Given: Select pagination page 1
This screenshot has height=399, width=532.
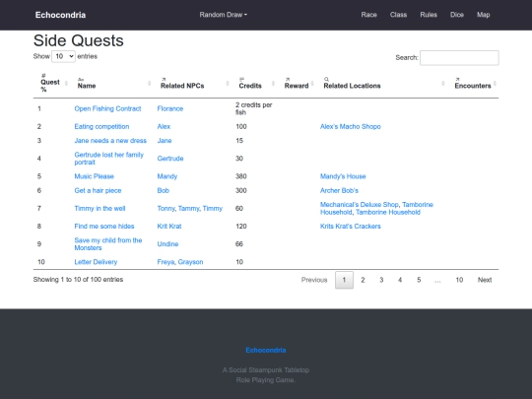Looking at the screenshot, I should coord(344,280).
